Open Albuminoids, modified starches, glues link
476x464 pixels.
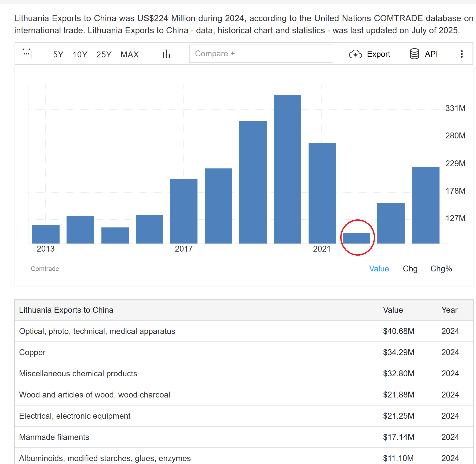[x=105, y=458]
